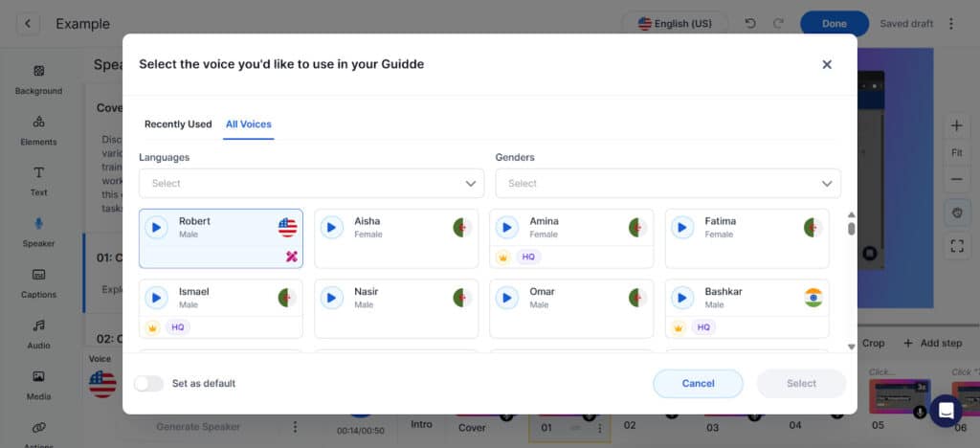
Task: Play Ismael voice sample
Action: 156,298
